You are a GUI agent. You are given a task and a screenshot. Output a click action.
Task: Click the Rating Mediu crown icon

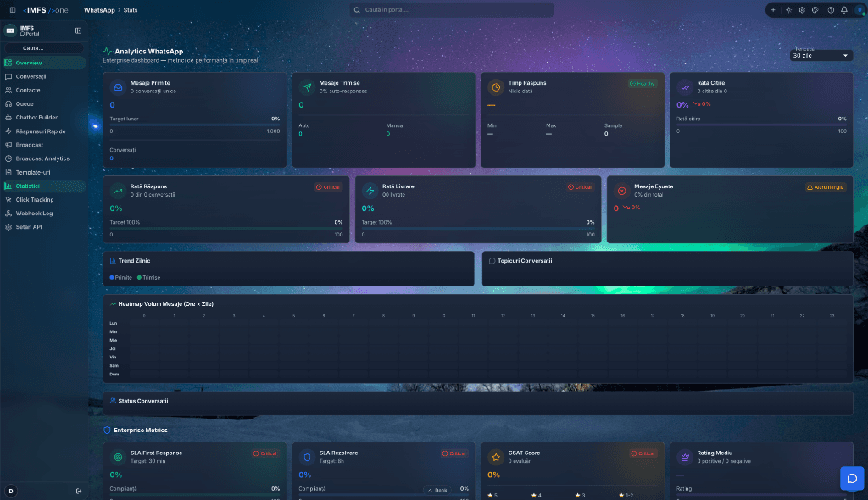coord(685,458)
